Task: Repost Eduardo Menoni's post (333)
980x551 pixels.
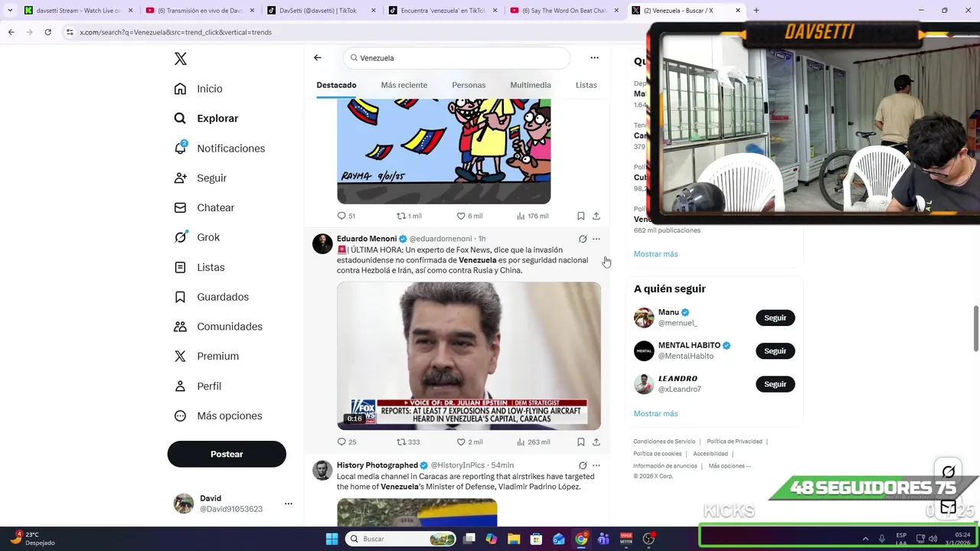Action: click(x=408, y=442)
